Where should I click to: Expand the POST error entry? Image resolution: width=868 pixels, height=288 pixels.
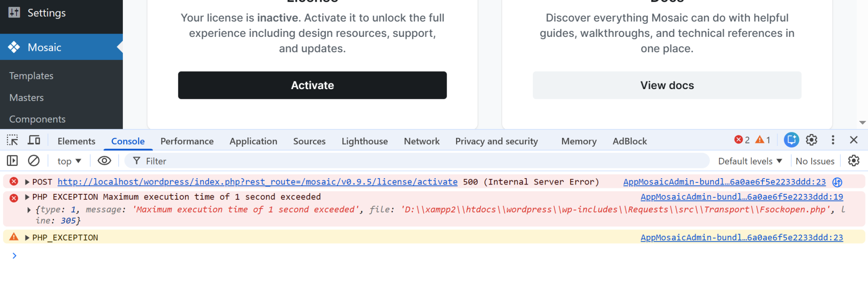(27, 182)
